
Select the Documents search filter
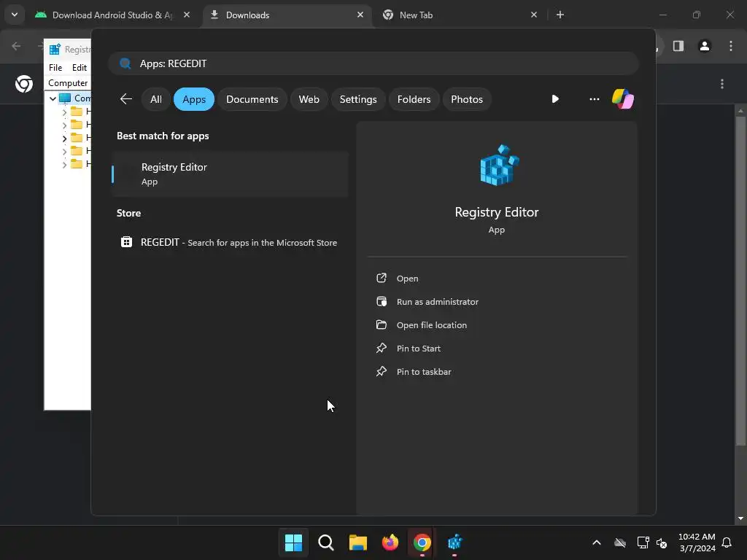(252, 99)
